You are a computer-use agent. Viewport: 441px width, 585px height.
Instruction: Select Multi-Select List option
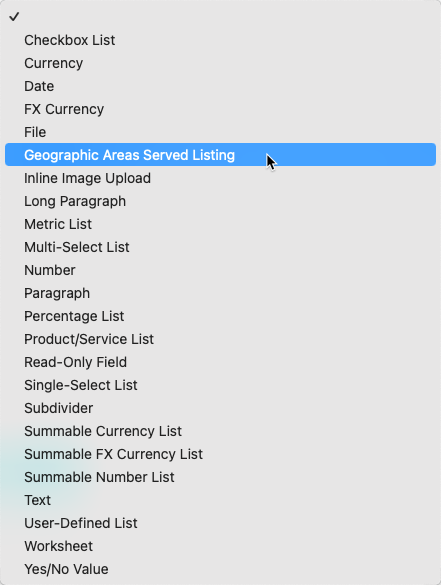coord(220,247)
